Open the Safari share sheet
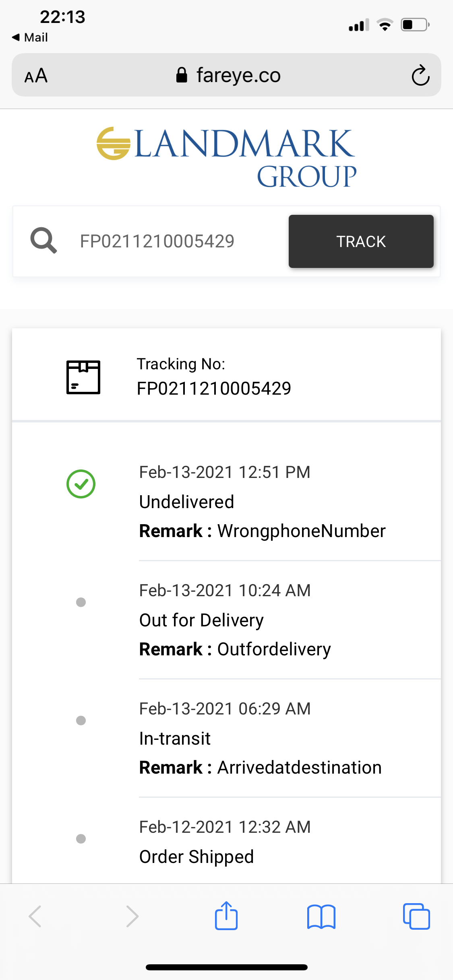Screen dimensions: 453x980 pos(226,916)
